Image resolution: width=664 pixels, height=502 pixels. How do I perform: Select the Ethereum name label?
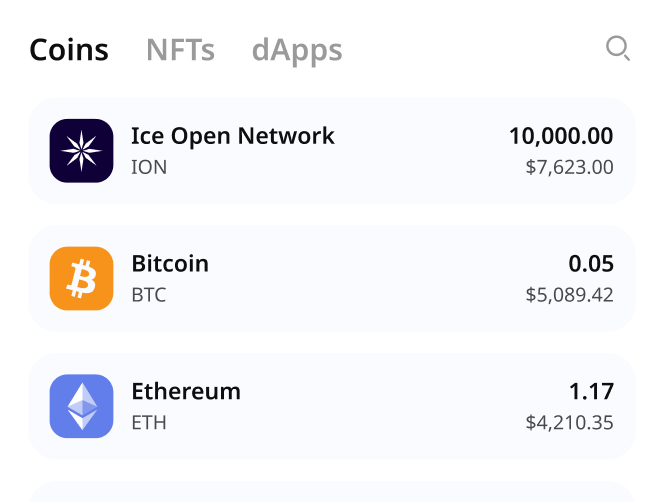tap(186, 391)
